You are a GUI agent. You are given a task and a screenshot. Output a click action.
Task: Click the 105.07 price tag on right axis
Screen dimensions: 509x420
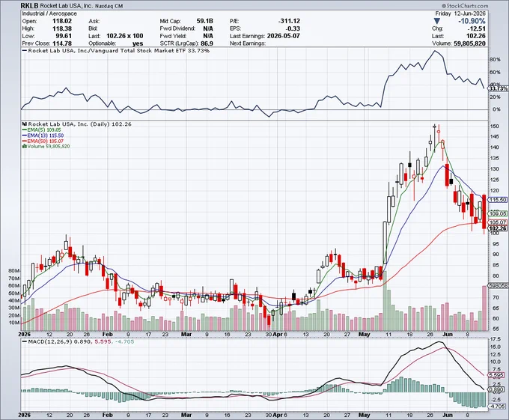click(x=498, y=222)
